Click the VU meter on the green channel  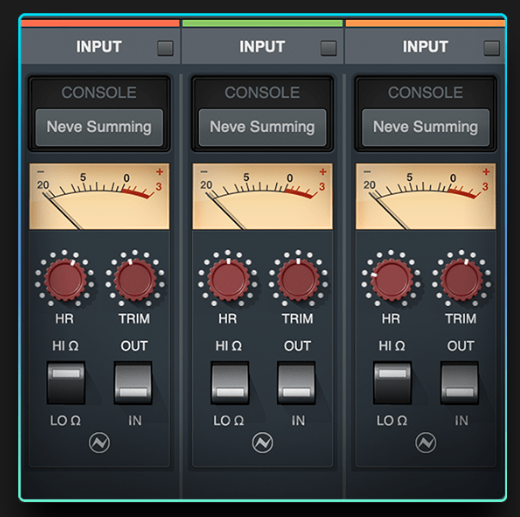[263, 196]
